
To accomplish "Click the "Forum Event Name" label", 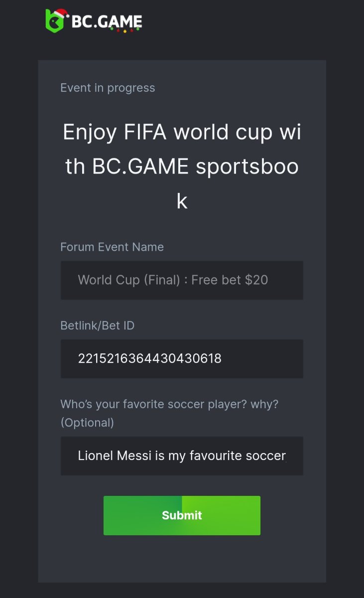I will pyautogui.click(x=112, y=247).
